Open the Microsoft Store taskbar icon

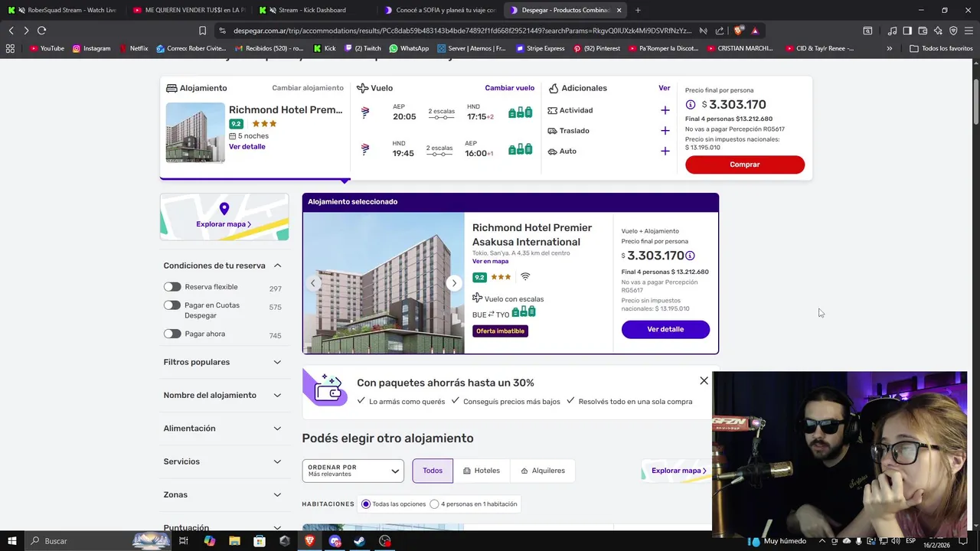(260, 541)
